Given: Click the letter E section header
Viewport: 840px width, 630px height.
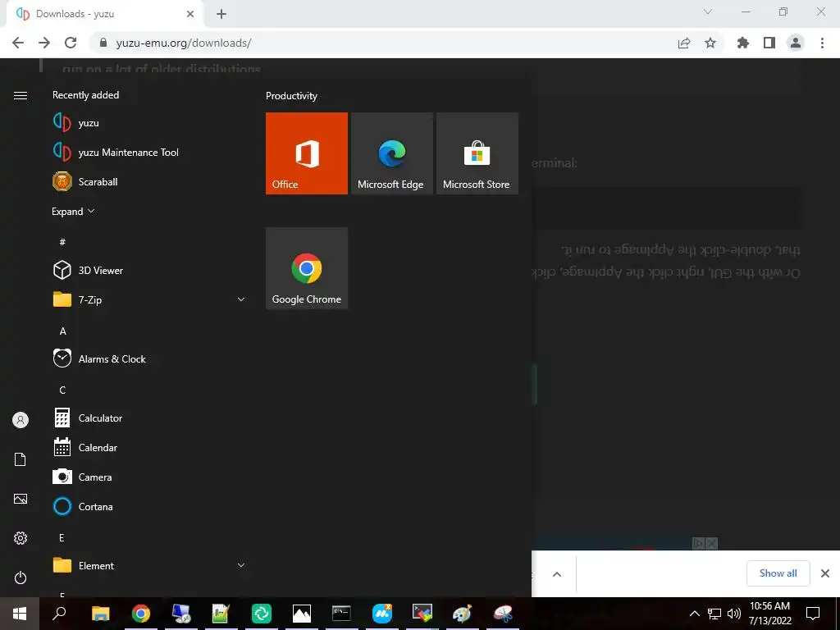Looking at the screenshot, I should [x=62, y=538].
